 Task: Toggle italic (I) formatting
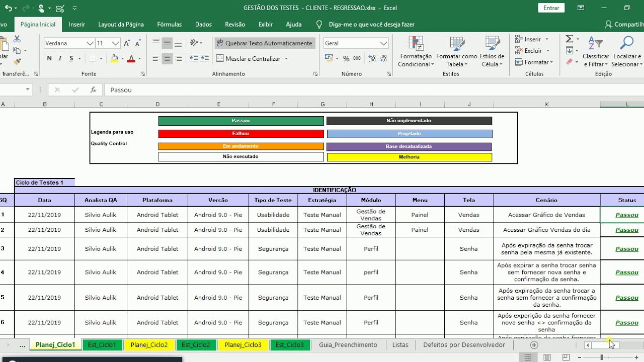click(x=60, y=59)
